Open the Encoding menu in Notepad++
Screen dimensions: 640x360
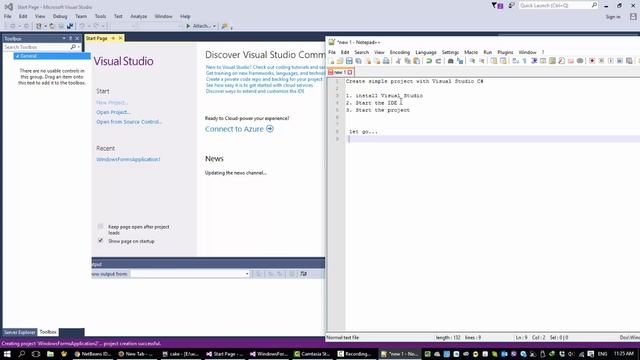tap(400, 52)
